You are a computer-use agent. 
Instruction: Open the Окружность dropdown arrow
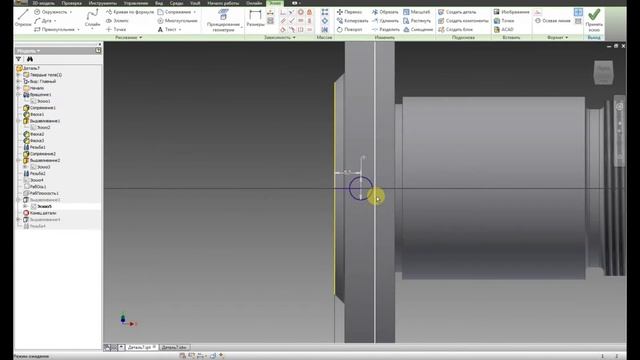click(71, 12)
